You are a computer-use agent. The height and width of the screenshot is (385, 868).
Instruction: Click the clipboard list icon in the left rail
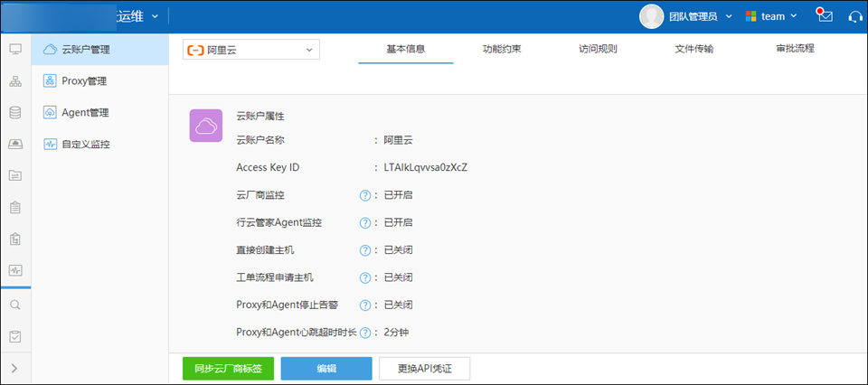tap(15, 208)
